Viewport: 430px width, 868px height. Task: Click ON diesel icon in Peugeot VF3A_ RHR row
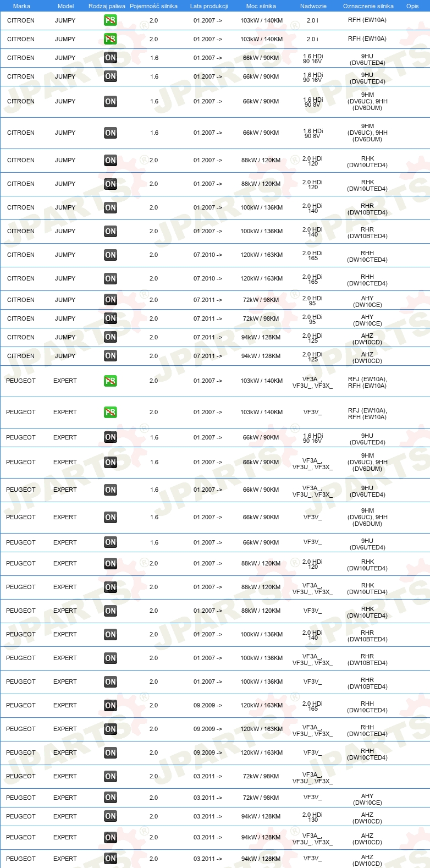point(111,658)
